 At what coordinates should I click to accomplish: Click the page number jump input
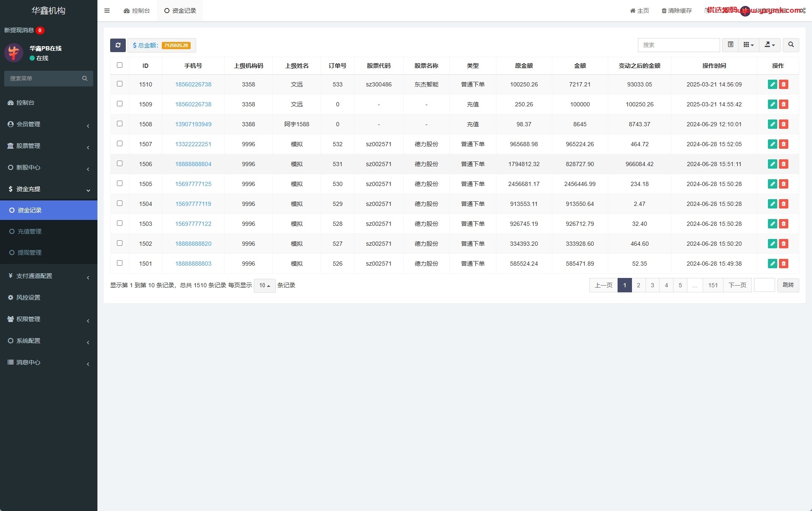point(765,285)
